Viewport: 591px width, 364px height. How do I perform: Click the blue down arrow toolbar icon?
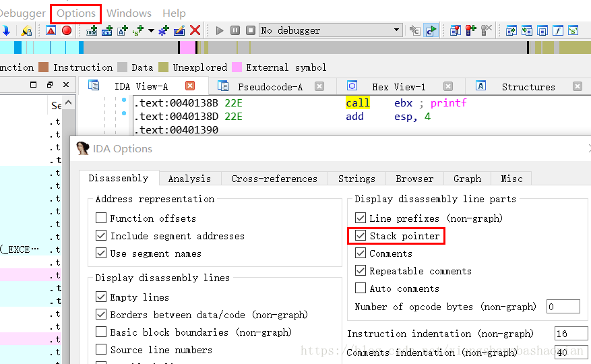click(x=6, y=30)
